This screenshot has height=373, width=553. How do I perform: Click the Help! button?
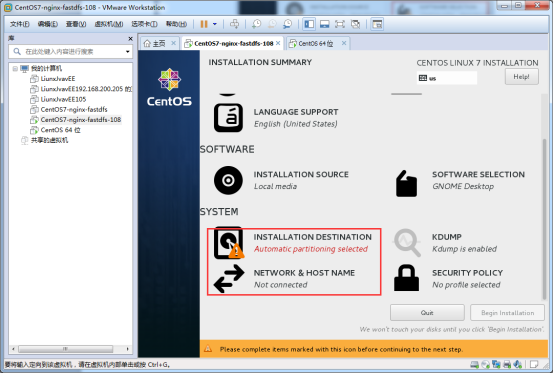coord(522,77)
